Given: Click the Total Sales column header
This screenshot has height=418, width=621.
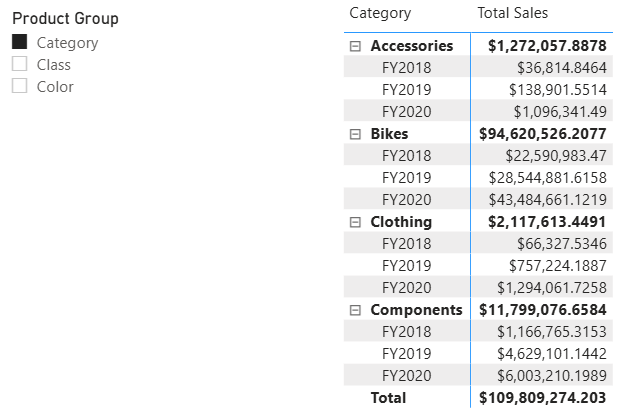Looking at the screenshot, I should (x=513, y=13).
